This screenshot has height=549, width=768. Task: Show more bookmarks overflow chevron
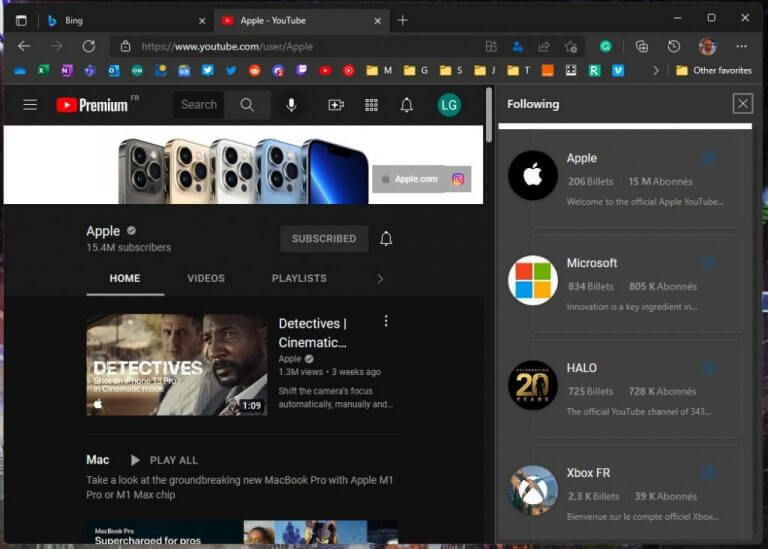(655, 71)
